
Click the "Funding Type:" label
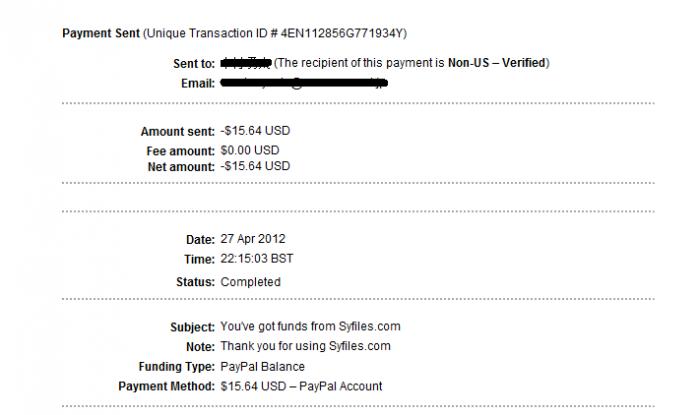(x=175, y=366)
